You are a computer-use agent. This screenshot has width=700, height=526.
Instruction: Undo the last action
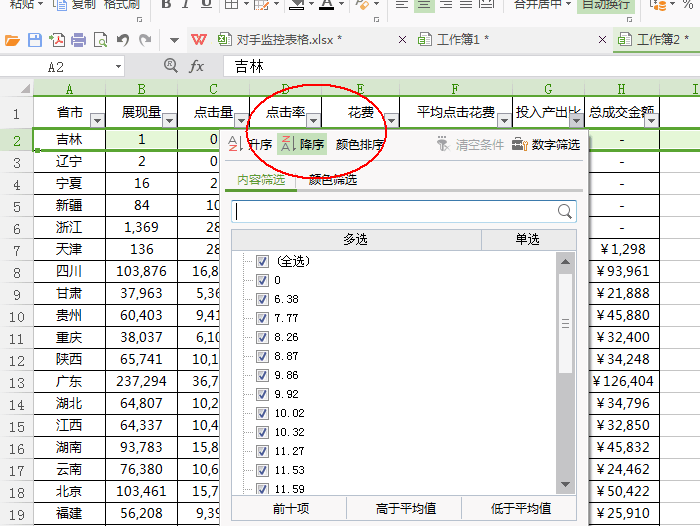pos(123,40)
